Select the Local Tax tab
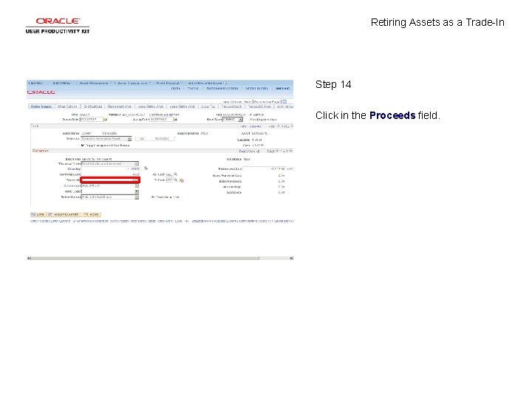Screen dimensions: 532x399 [x=208, y=106]
